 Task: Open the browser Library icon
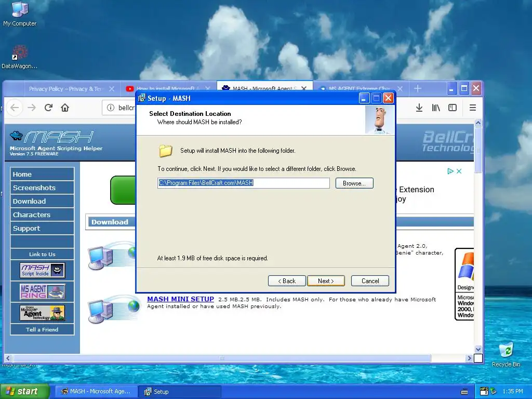point(436,108)
